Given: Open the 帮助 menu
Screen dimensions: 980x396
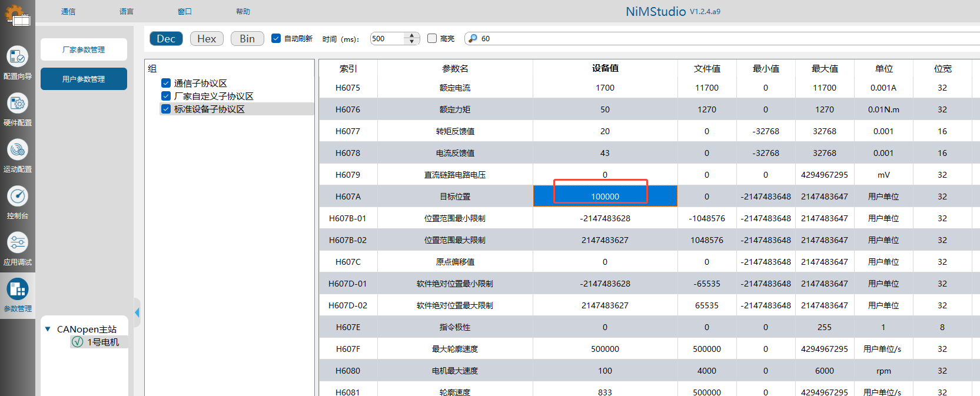Looking at the screenshot, I should (x=243, y=11).
